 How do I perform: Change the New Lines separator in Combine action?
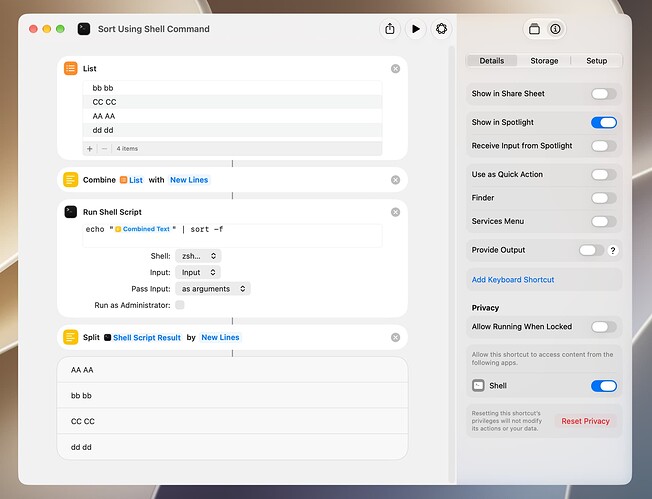pyautogui.click(x=189, y=180)
